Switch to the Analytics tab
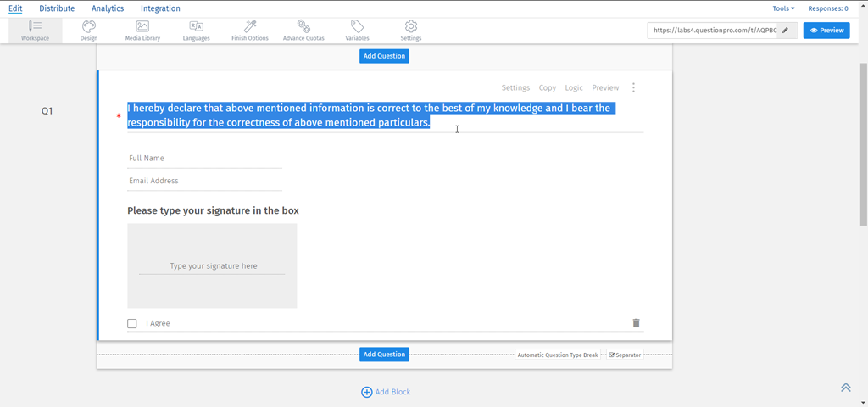 click(x=108, y=8)
